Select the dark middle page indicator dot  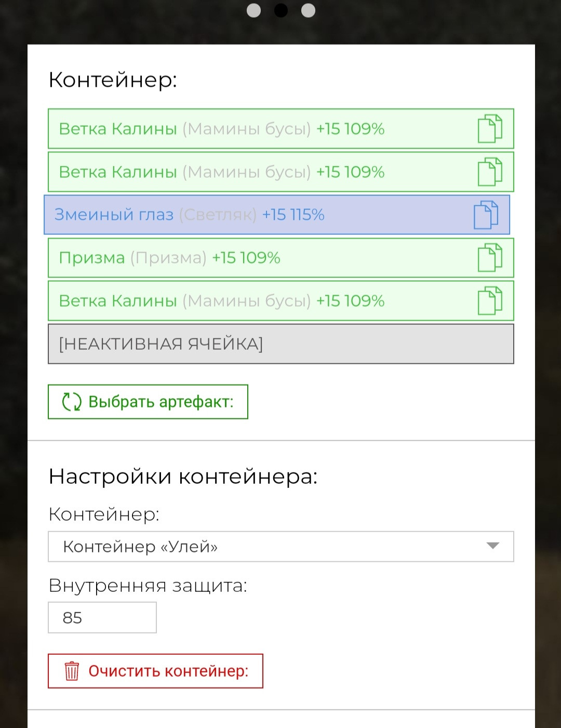[x=281, y=10]
